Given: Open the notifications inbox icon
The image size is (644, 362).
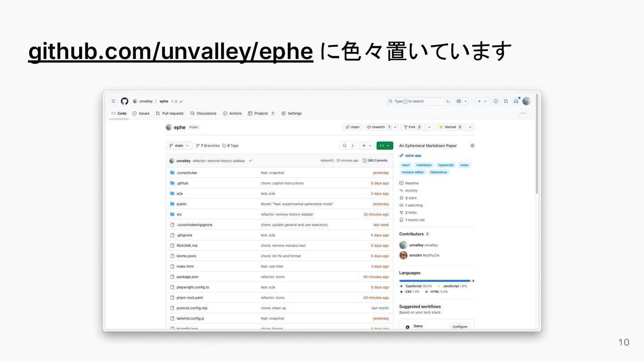Looking at the screenshot, I should [x=516, y=101].
